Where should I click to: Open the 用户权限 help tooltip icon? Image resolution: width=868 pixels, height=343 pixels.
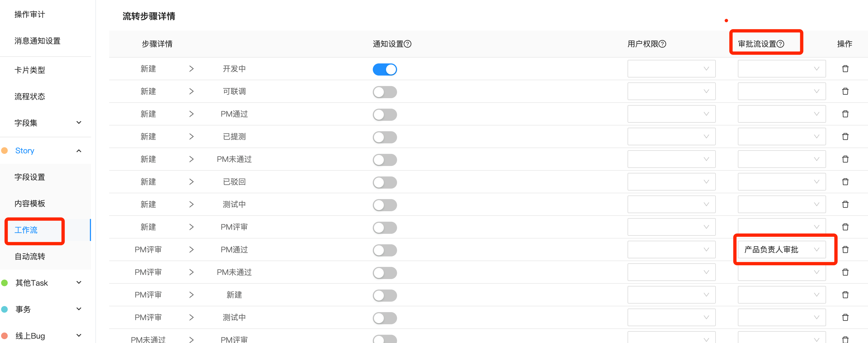point(662,44)
